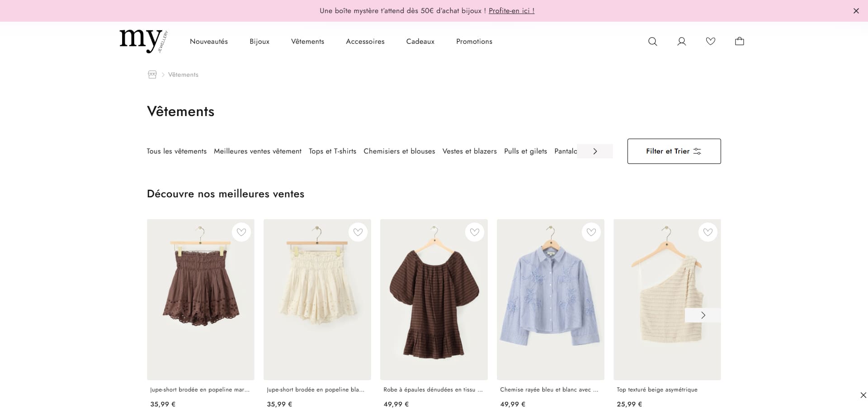Open the Bijoux menu
Viewport: 868px width, 415px height.
pyautogui.click(x=259, y=42)
